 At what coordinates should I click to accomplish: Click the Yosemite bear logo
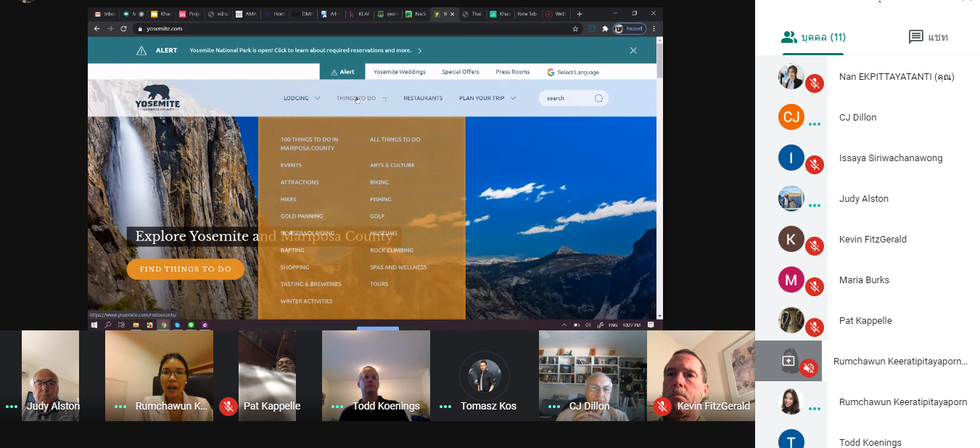tap(157, 97)
